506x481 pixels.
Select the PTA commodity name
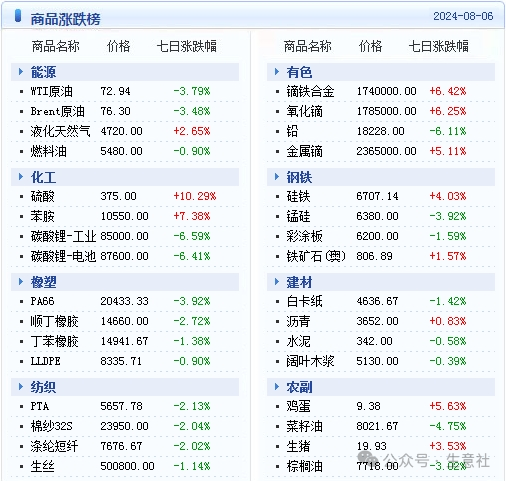(40, 406)
